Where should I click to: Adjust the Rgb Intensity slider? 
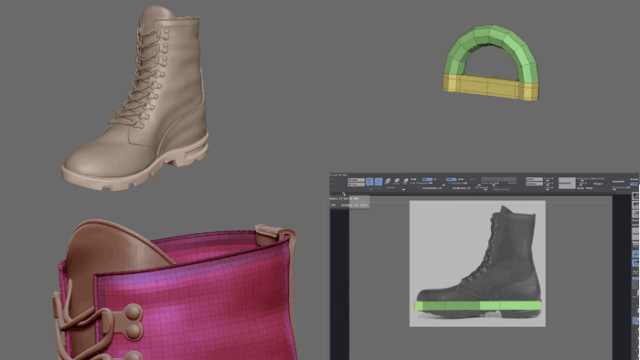tap(422, 183)
